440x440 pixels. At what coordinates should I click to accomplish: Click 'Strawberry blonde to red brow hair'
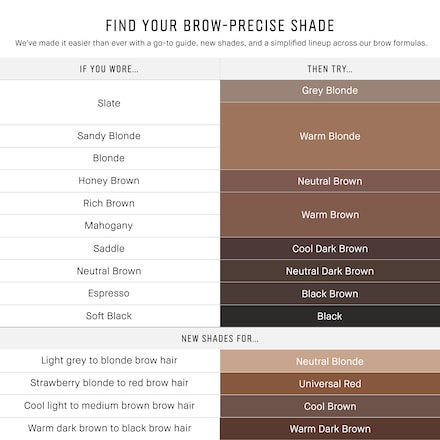pyautogui.click(x=109, y=383)
